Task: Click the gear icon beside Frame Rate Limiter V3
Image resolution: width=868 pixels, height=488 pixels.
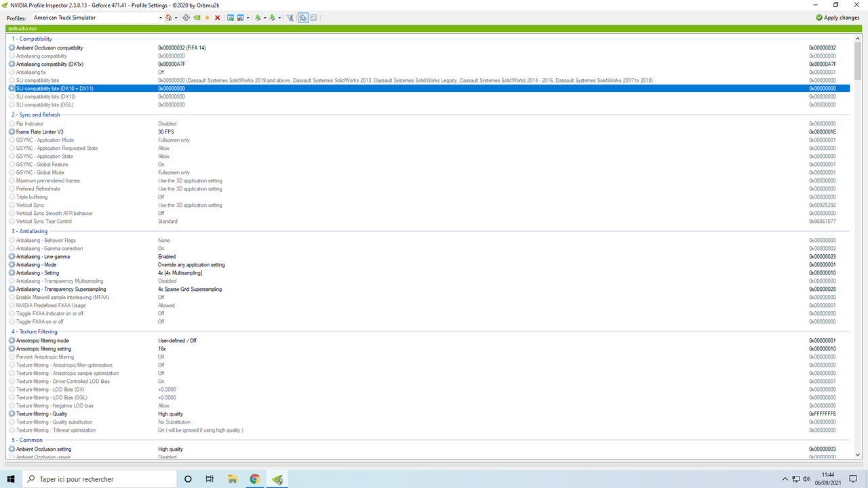Action: click(12, 132)
